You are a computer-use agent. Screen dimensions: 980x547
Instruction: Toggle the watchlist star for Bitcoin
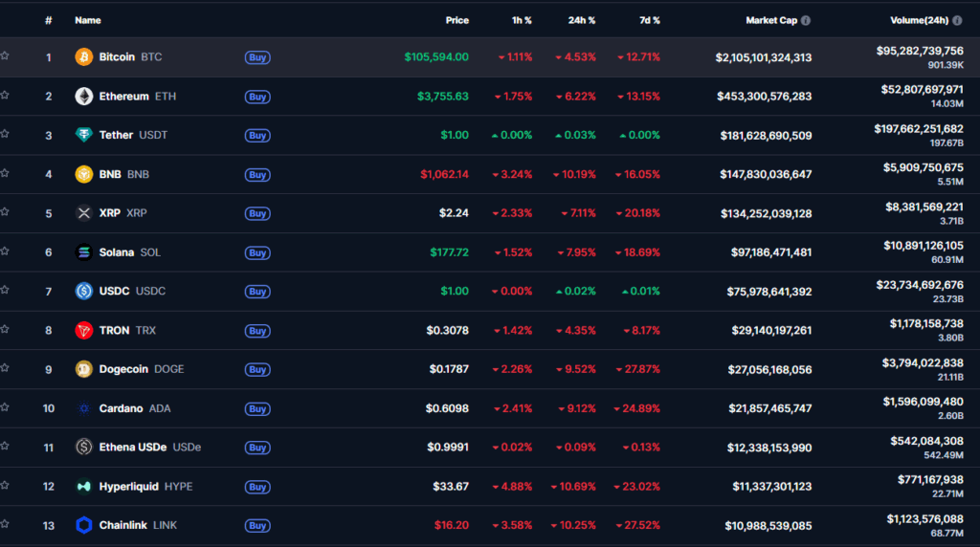point(5,56)
